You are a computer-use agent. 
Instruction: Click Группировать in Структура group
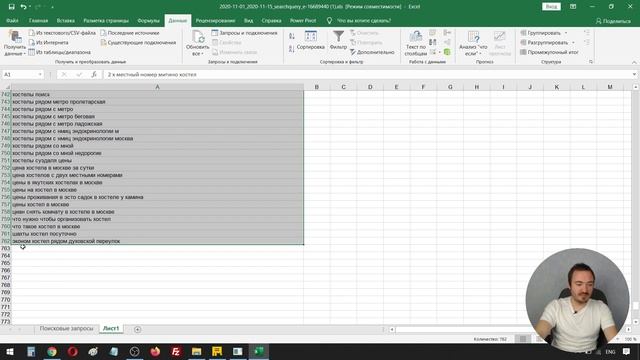coord(540,33)
